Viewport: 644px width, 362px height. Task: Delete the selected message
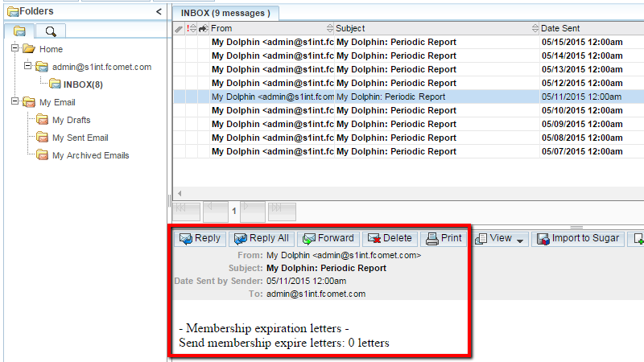(x=389, y=238)
